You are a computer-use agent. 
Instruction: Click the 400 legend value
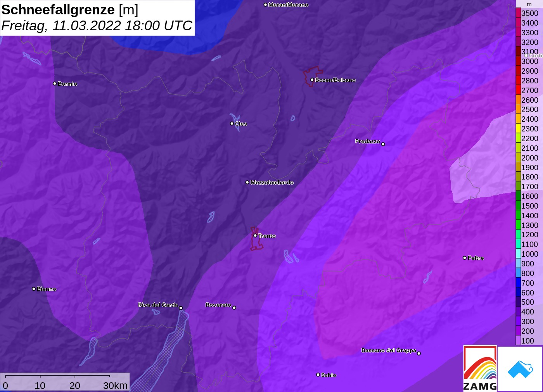click(x=527, y=312)
